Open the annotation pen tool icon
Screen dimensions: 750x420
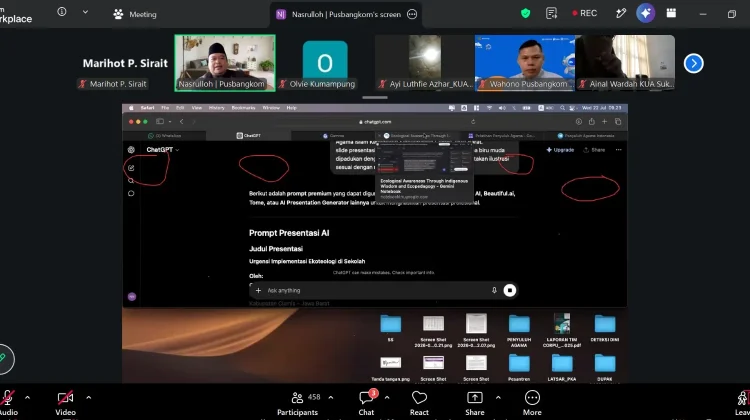point(621,13)
